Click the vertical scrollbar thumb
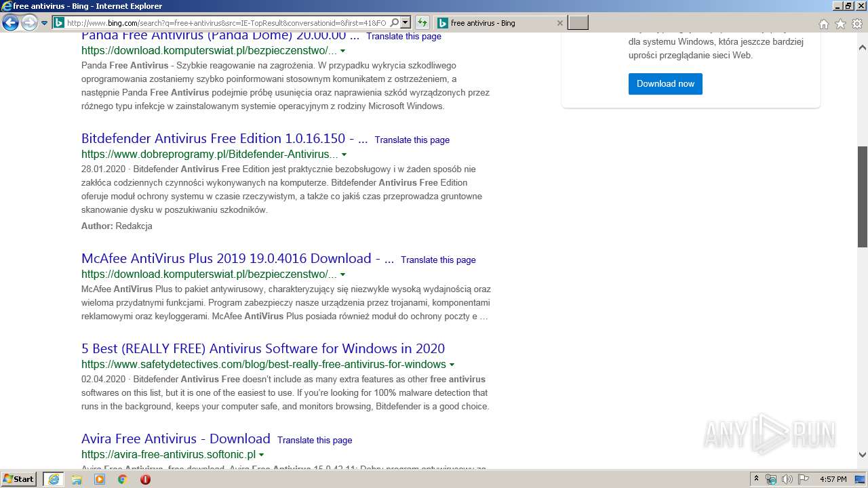 (x=863, y=197)
